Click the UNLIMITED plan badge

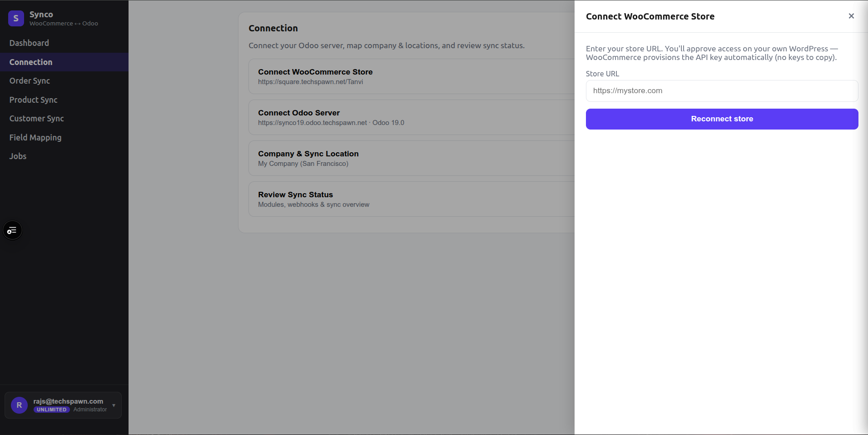coord(51,410)
